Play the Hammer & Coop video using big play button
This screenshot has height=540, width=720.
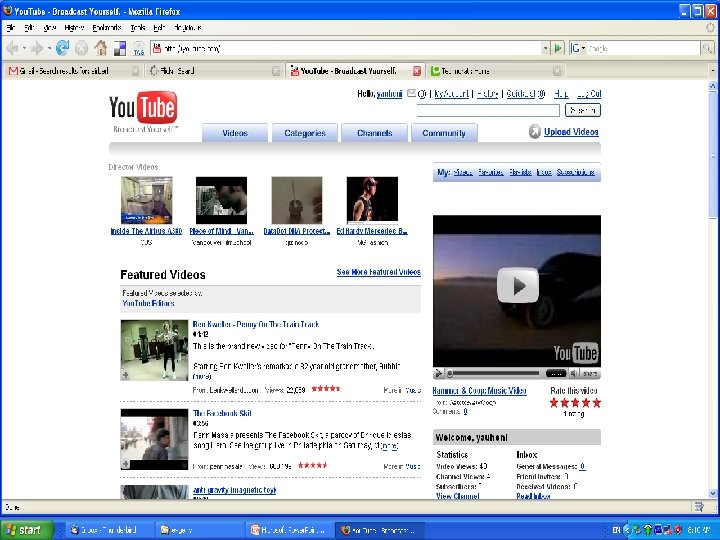[518, 285]
